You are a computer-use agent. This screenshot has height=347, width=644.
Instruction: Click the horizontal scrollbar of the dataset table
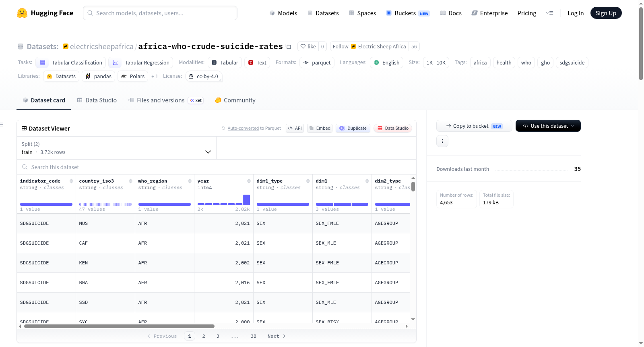tap(119, 326)
